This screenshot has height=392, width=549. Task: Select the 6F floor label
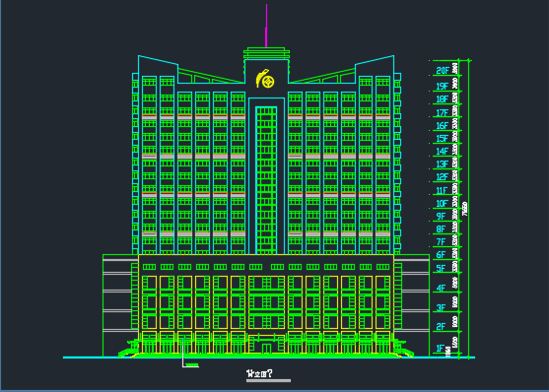tap(441, 254)
